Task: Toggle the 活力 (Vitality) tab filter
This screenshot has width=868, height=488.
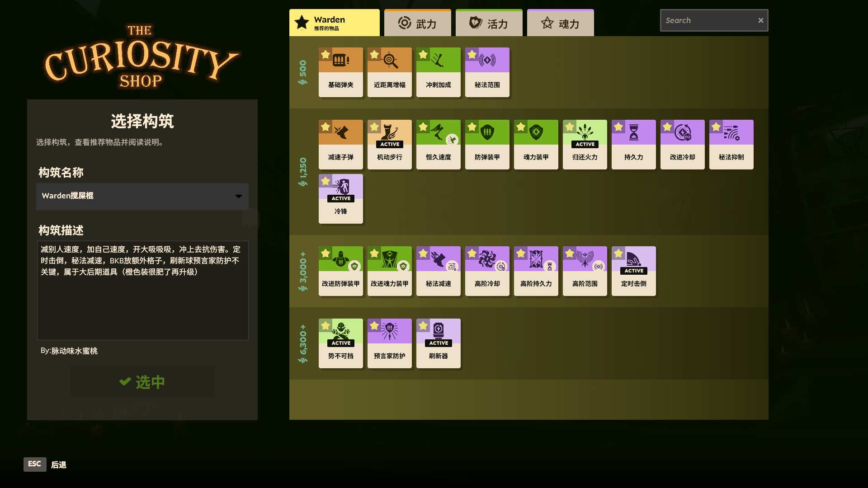Action: 489,23
